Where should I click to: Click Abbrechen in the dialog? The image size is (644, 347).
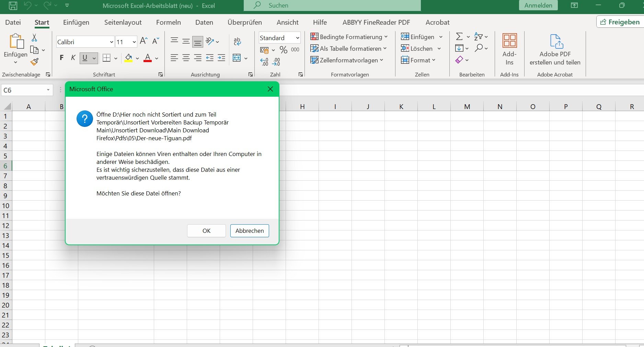coord(250,231)
